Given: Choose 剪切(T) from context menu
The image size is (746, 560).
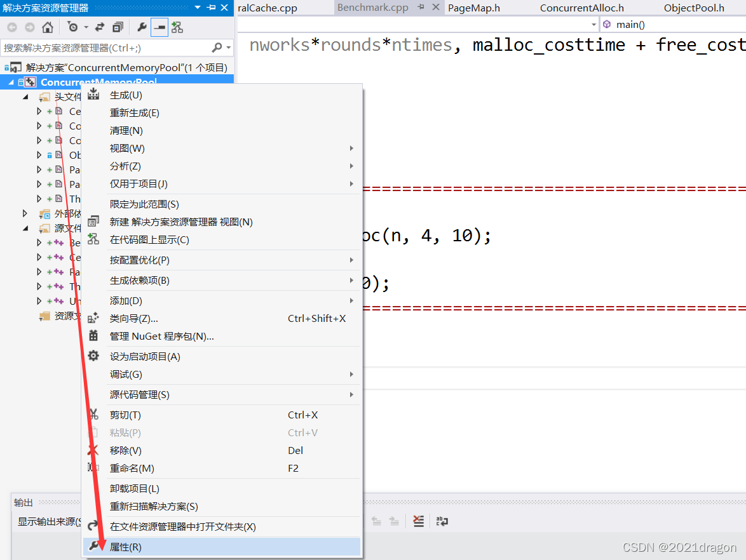Looking at the screenshot, I should (x=222, y=415).
